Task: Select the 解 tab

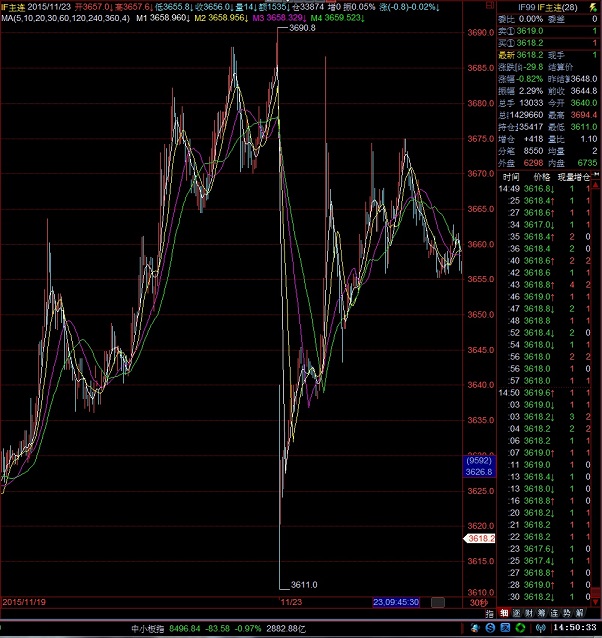Action: [579, 613]
